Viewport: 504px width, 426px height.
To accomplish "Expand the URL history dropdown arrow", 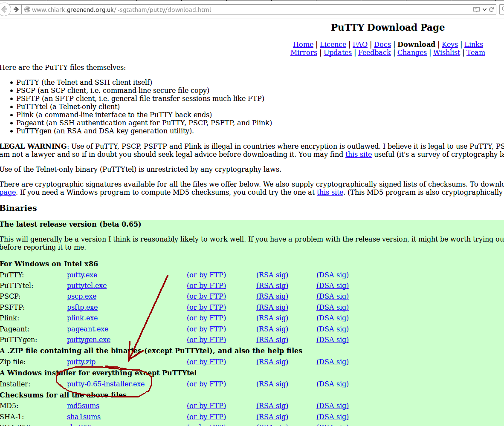I will [484, 9].
